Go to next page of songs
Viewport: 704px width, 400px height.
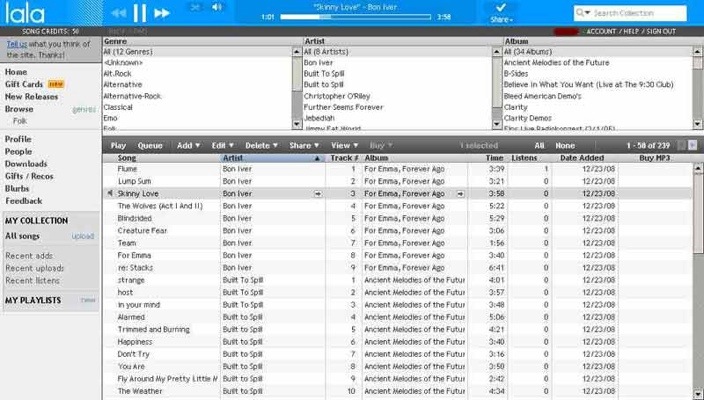point(693,145)
